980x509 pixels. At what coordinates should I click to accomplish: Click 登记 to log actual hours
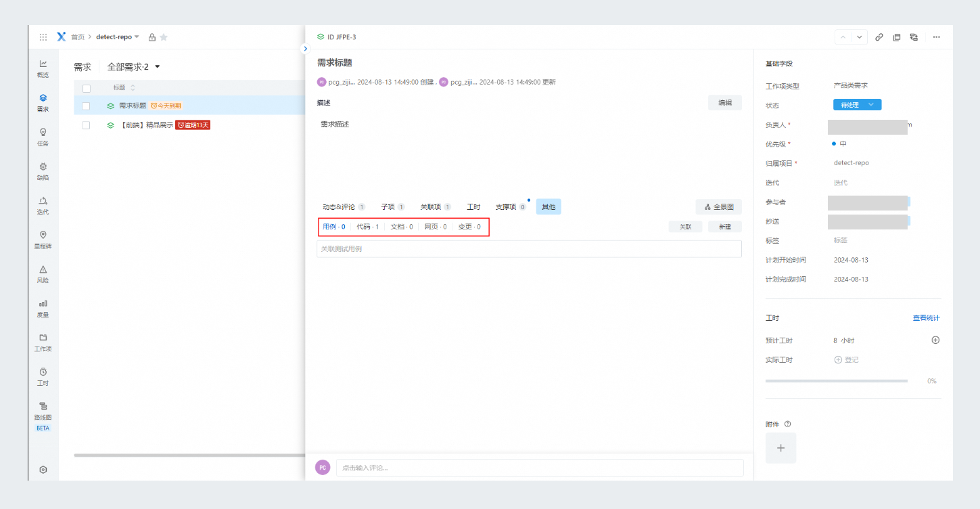[846, 359]
